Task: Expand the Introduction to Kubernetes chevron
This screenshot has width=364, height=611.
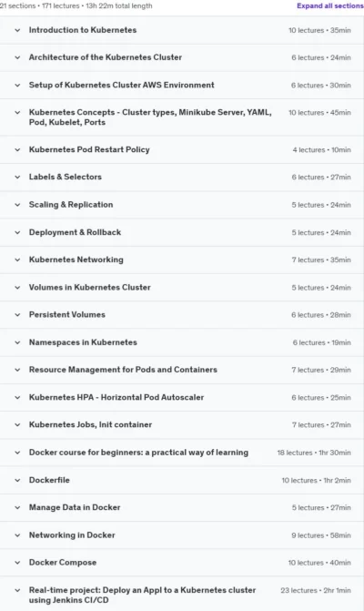Action: [x=17, y=30]
